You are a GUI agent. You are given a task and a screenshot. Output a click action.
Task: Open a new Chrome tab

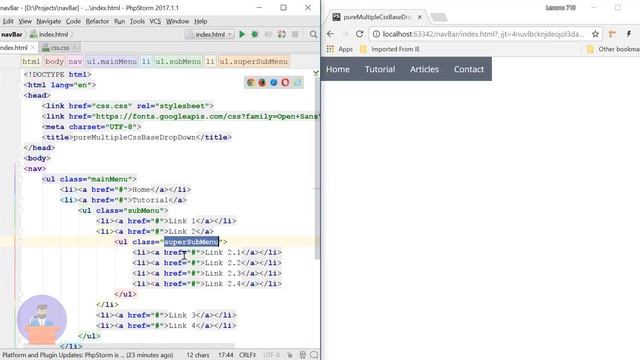439,17
